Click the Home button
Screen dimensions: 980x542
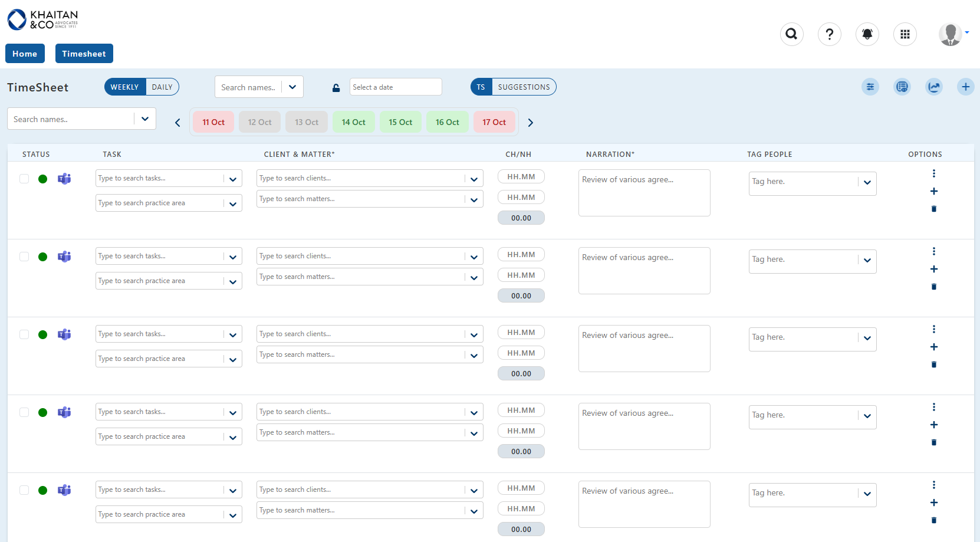pyautogui.click(x=25, y=54)
